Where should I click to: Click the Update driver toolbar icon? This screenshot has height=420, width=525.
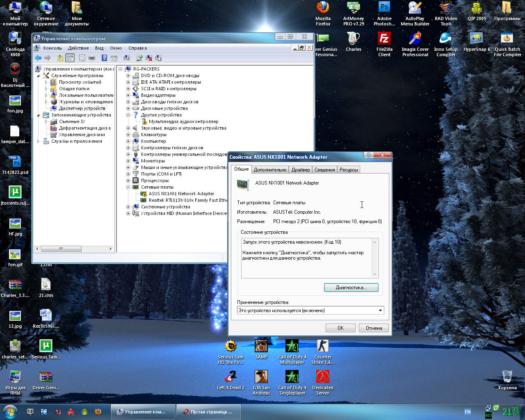click(139, 58)
